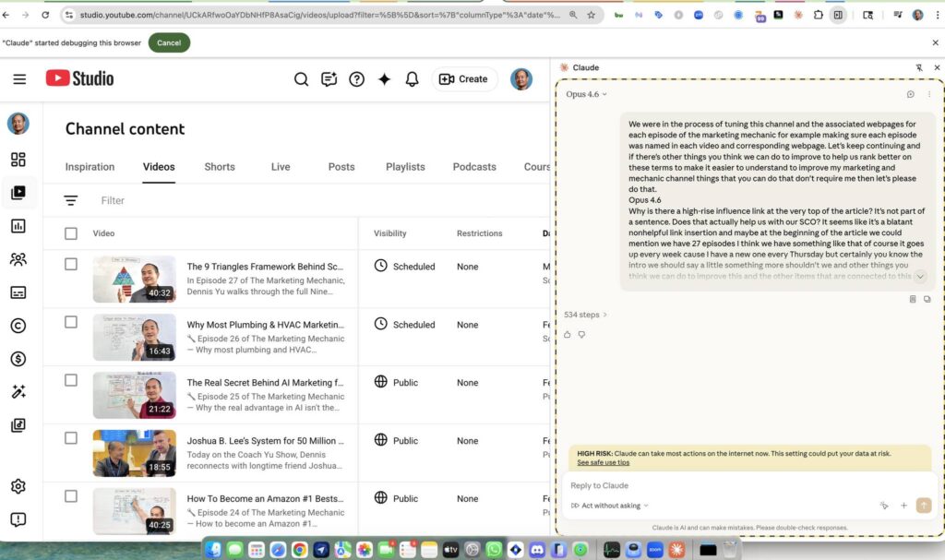This screenshot has height=560, width=945.
Task: Expand the 534 steps disclosure
Action: tap(586, 315)
